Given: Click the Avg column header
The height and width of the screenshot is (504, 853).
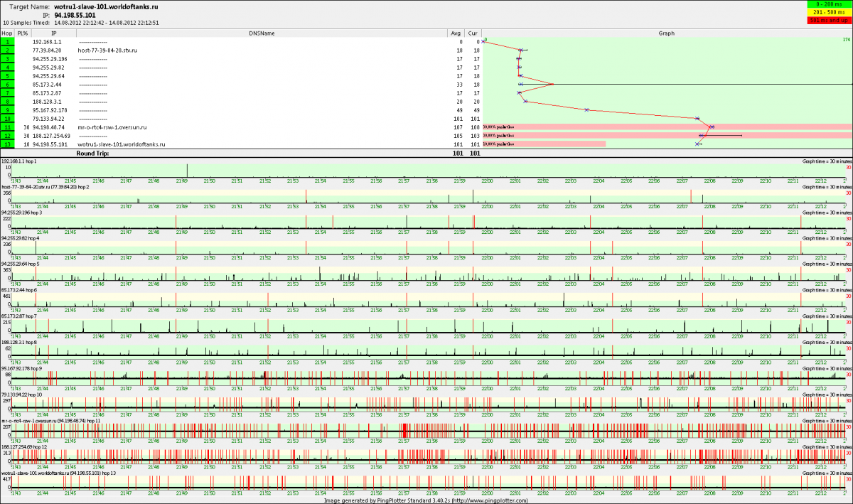Looking at the screenshot, I should pyautogui.click(x=456, y=33).
